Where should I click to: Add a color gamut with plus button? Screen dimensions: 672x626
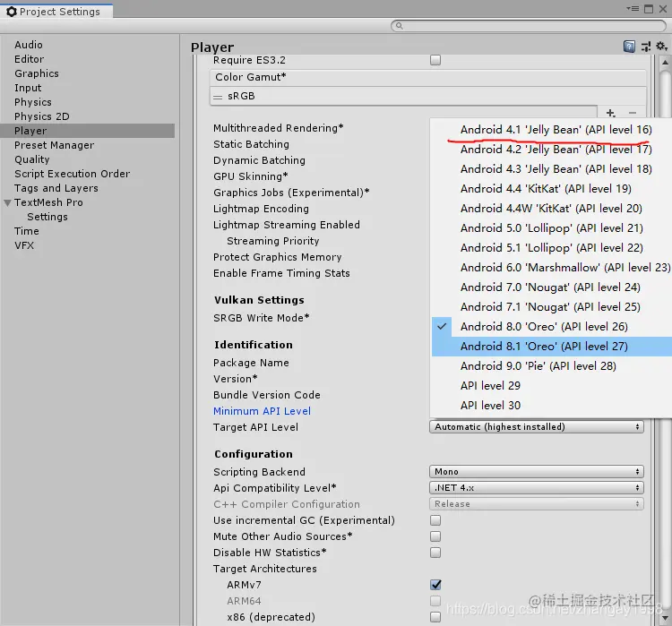point(611,113)
